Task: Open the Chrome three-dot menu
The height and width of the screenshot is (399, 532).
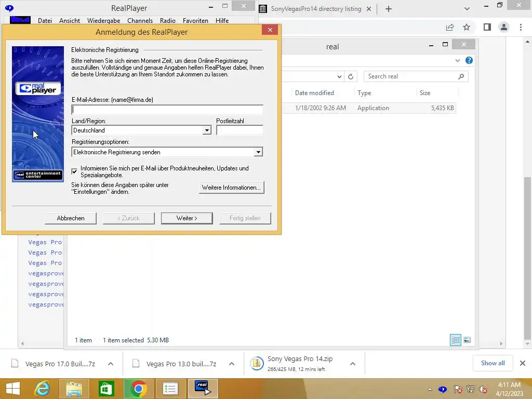Action: coord(521,27)
